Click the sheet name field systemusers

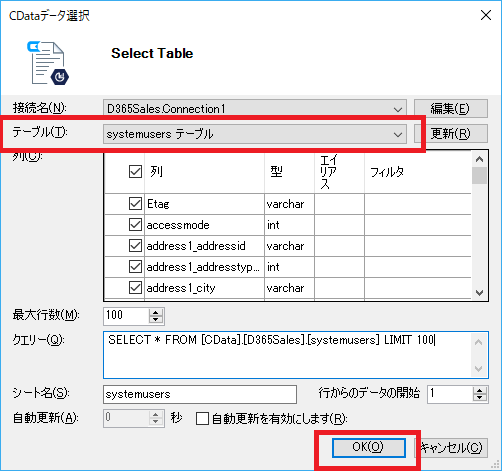200,394
